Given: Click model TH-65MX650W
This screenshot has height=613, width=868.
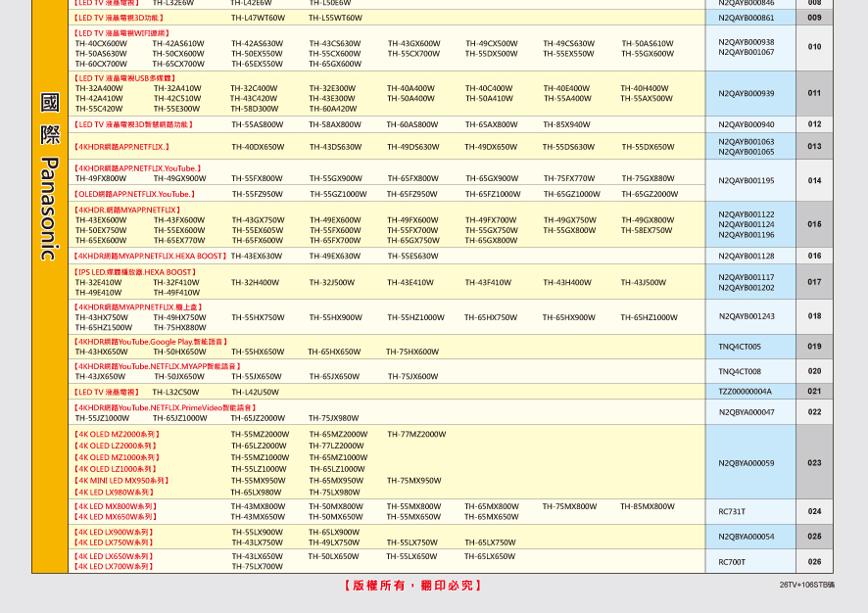Looking at the screenshot, I should [492, 517].
